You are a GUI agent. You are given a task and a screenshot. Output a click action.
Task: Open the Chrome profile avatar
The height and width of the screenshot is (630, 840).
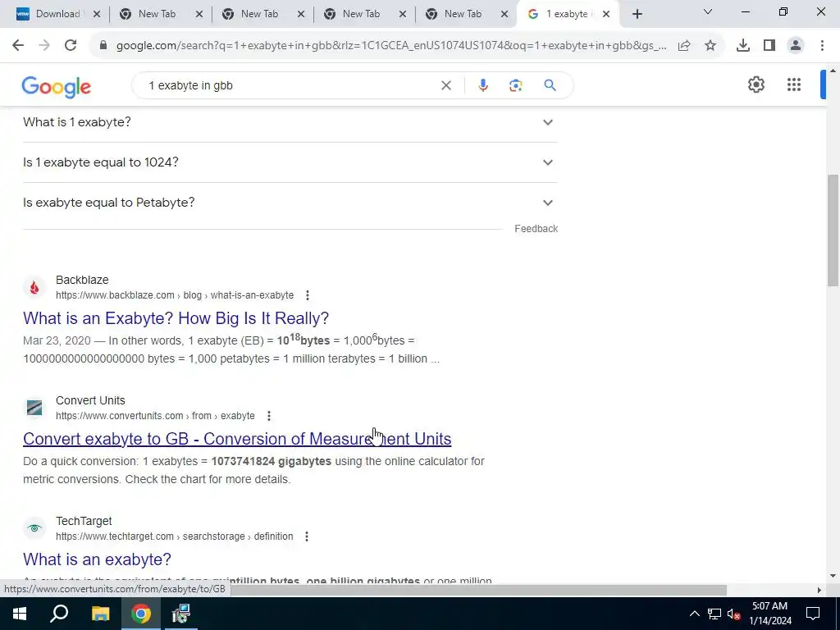[796, 46]
